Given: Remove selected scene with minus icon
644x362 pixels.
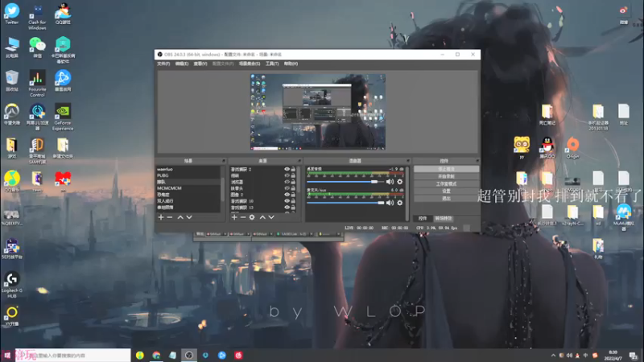Looking at the screenshot, I should 170,217.
